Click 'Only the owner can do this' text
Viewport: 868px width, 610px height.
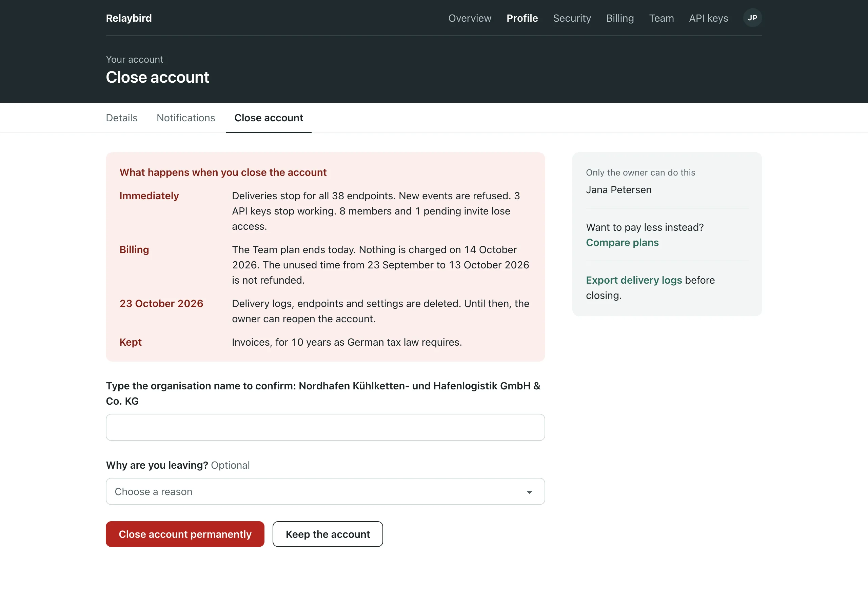coord(640,172)
